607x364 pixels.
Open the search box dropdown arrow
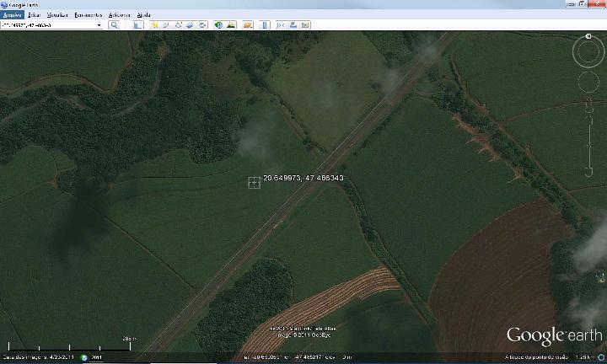click(99, 25)
